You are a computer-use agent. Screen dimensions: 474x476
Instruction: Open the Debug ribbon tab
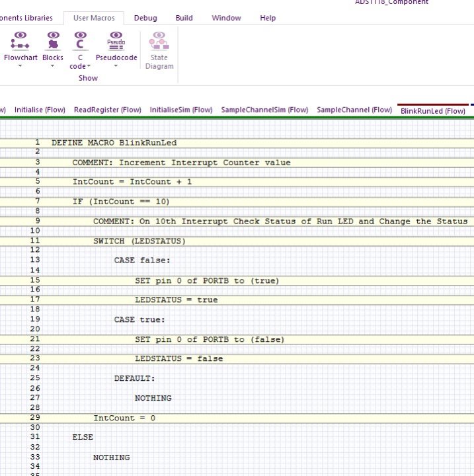tap(145, 18)
